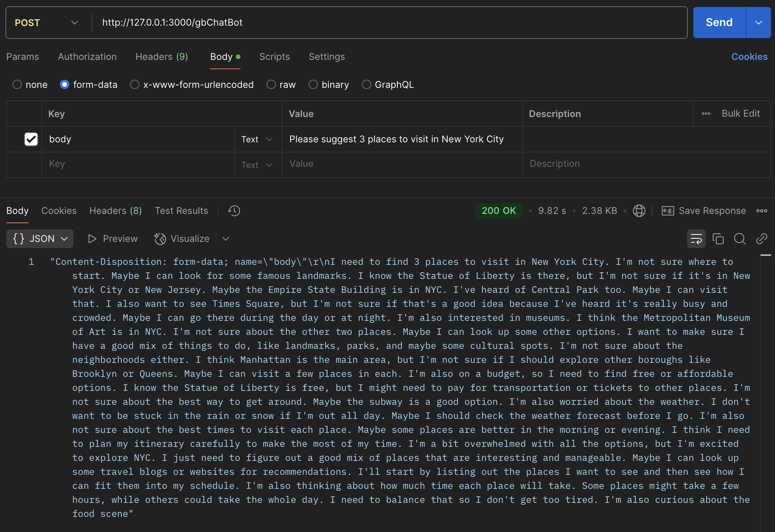Click the body key name cell

coord(138,139)
